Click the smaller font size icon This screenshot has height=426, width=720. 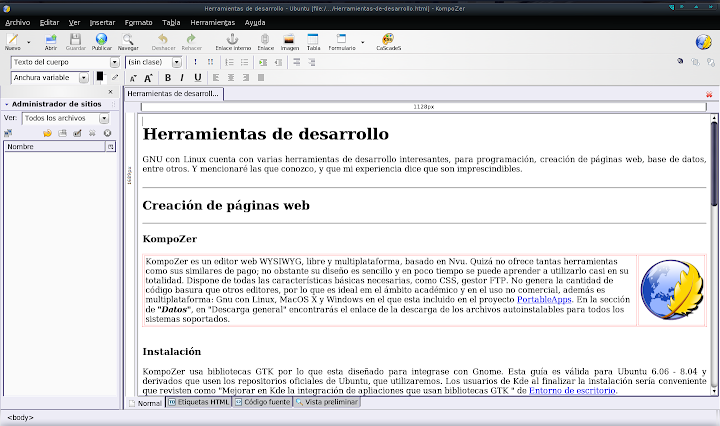[133, 78]
